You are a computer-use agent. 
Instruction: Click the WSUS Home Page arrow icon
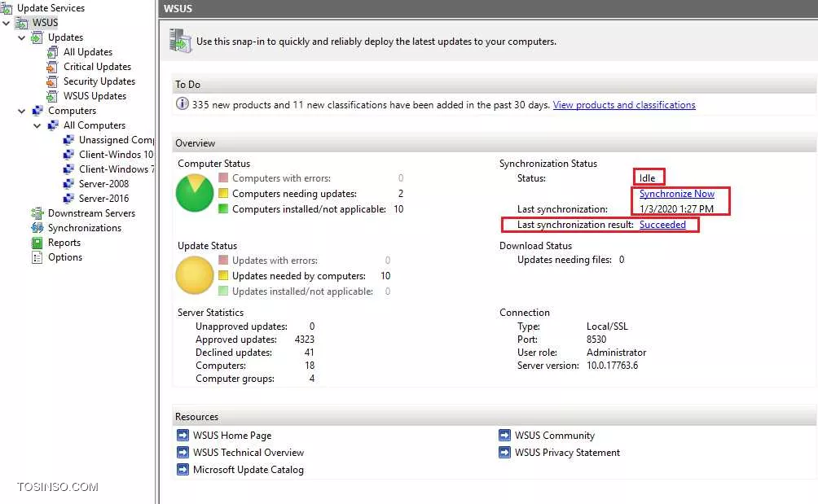[183, 435]
